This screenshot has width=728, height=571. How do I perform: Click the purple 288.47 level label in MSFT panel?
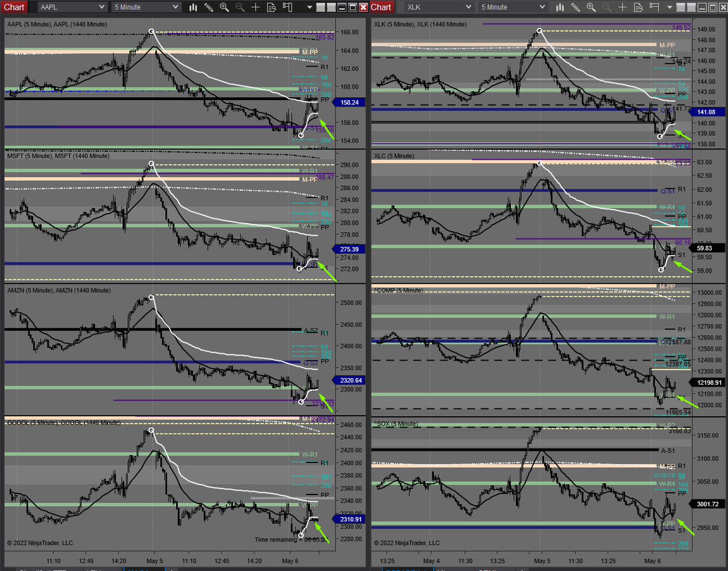pyautogui.click(x=325, y=177)
